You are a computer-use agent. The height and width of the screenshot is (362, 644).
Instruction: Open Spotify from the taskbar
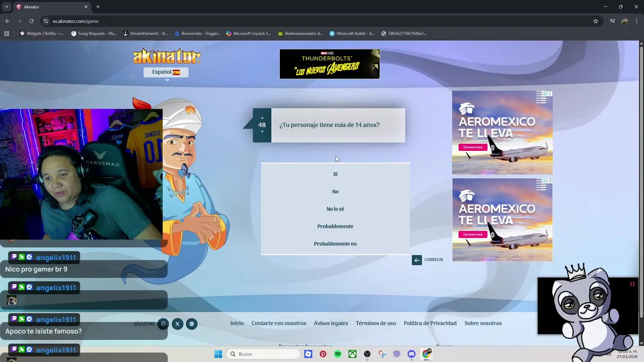click(338, 354)
